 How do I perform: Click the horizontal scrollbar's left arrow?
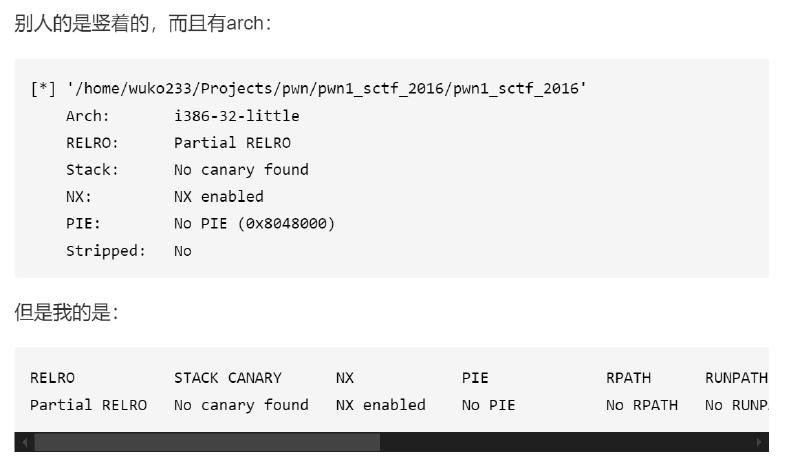[26, 442]
